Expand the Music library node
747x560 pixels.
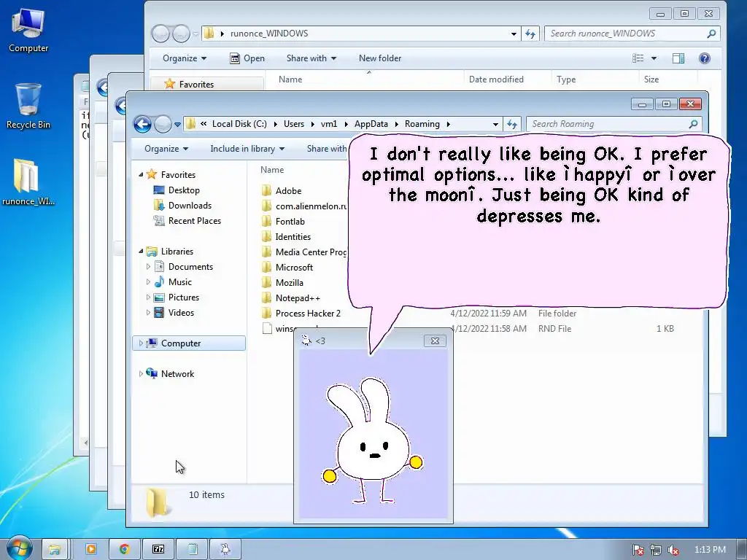tap(148, 282)
